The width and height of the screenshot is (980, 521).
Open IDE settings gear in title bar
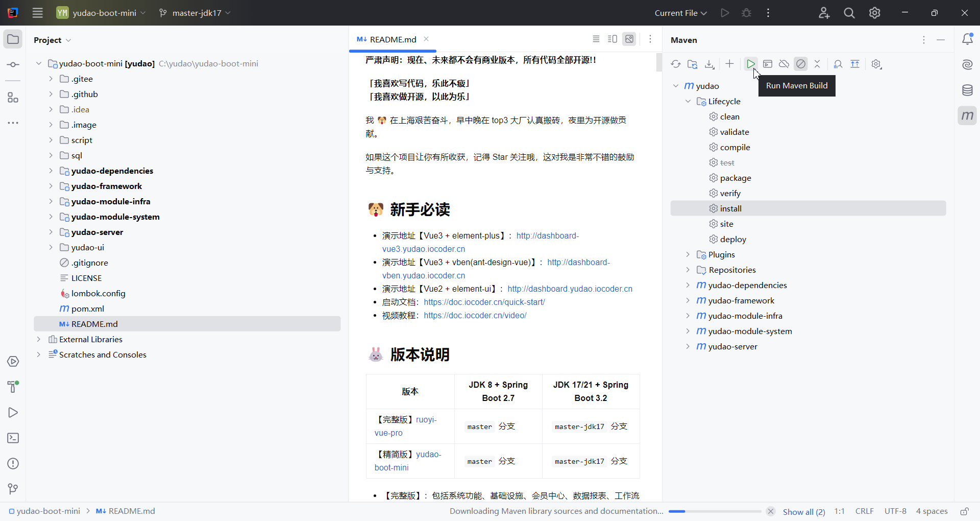coord(875,13)
